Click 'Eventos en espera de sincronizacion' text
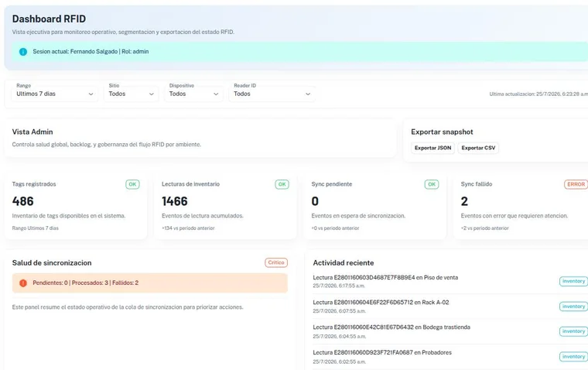588x370 pixels. (358, 216)
